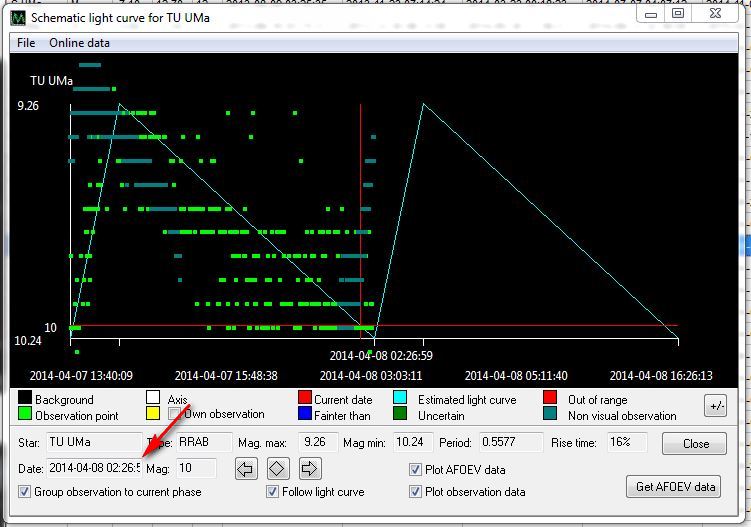Click the +/- legend toggle button
The image size is (751, 527).
[x=716, y=406]
